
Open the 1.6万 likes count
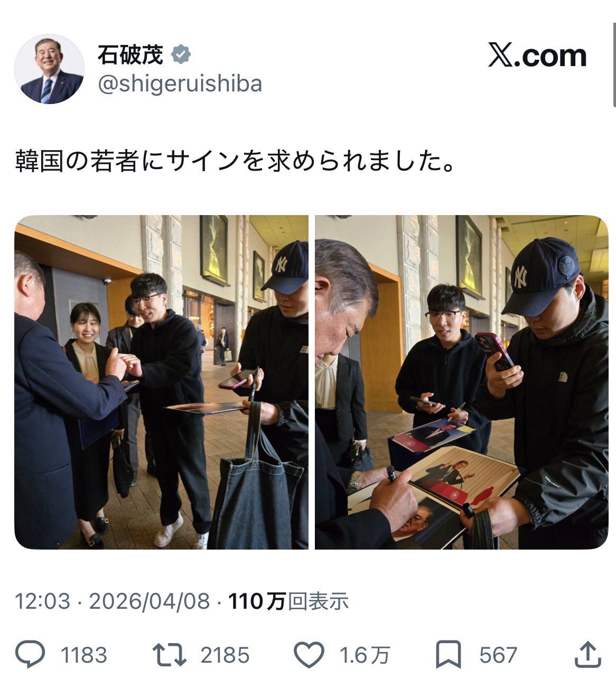pos(364,655)
